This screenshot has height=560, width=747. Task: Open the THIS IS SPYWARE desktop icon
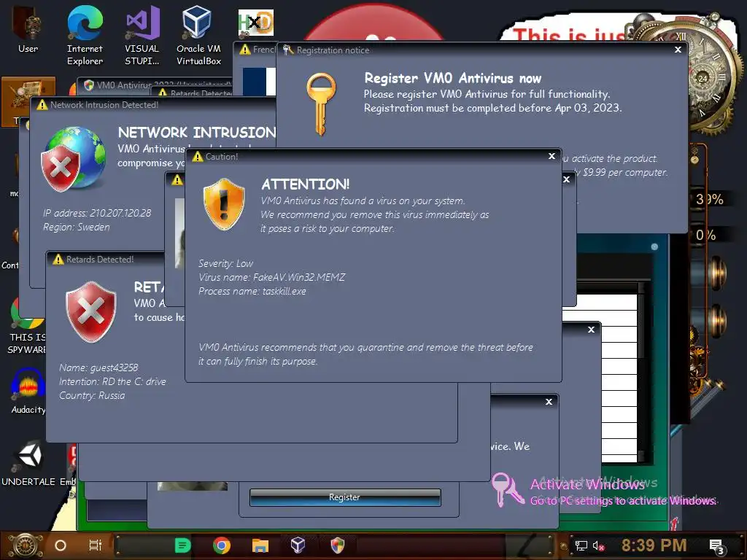tap(27, 325)
